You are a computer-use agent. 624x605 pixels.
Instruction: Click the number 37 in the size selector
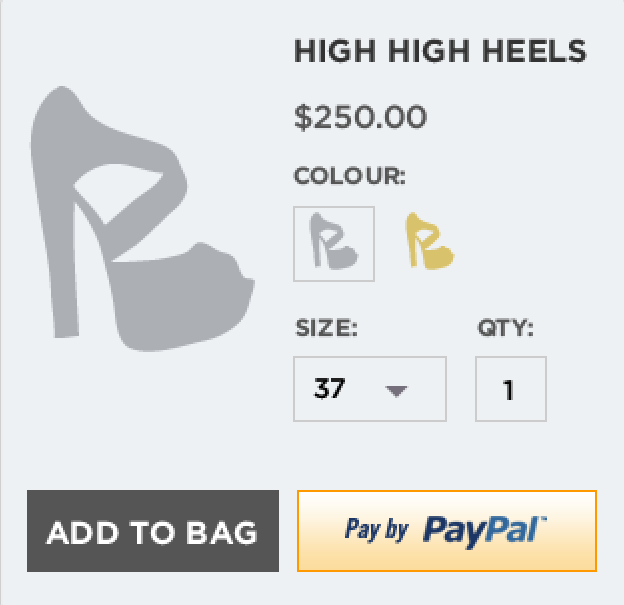[x=329, y=388]
